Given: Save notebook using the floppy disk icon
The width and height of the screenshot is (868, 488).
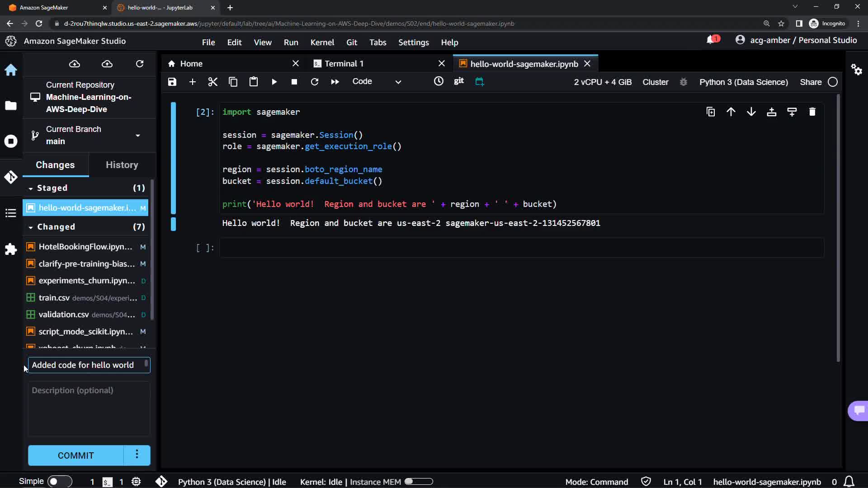Looking at the screenshot, I should (x=172, y=82).
